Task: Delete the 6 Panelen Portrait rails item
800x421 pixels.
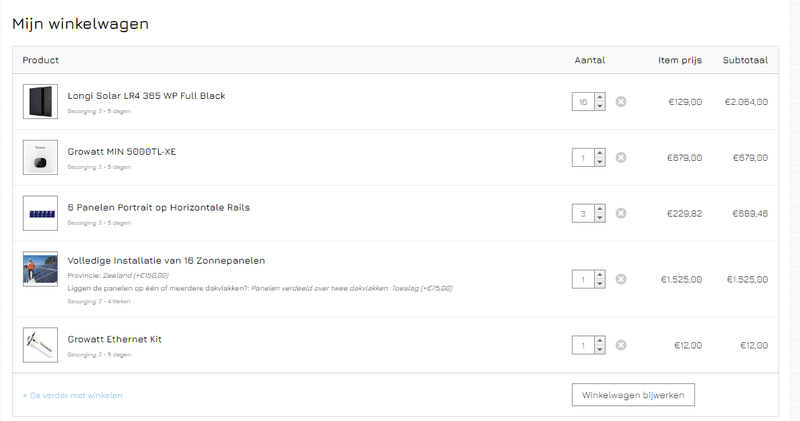Action: [x=621, y=213]
